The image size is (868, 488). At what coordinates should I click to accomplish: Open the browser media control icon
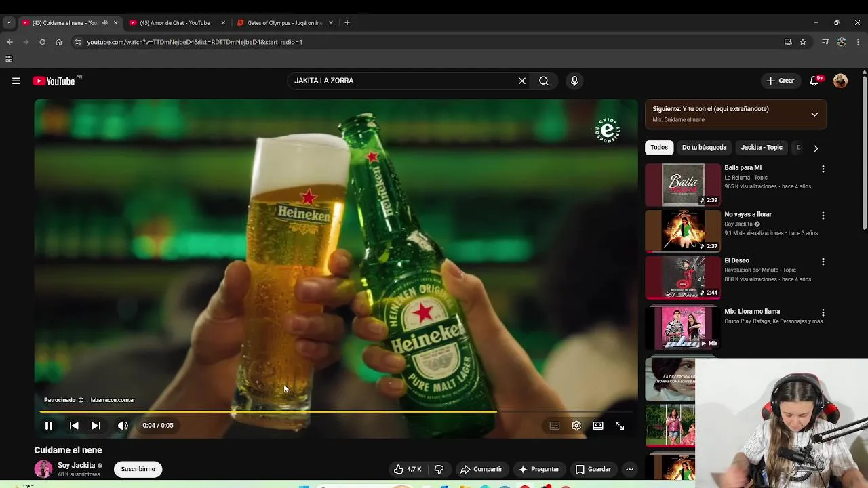click(825, 42)
